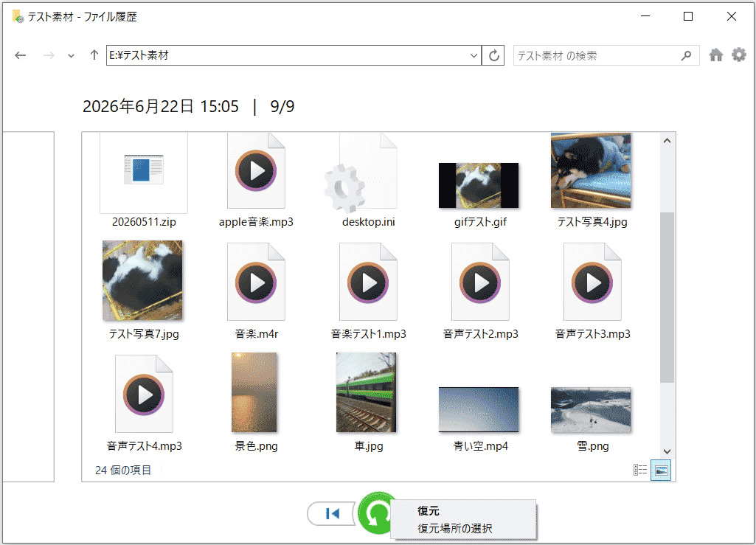
Task: Click the 雪.png label
Action: point(592,446)
